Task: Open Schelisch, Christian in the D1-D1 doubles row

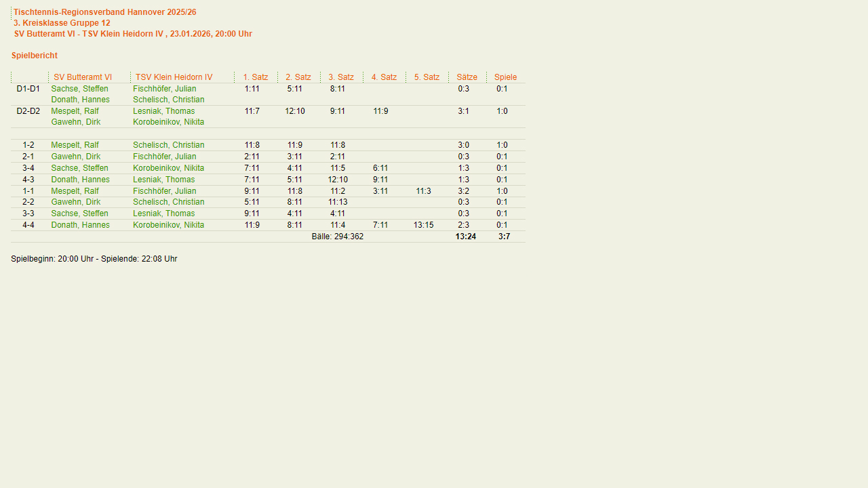Action: [168, 100]
